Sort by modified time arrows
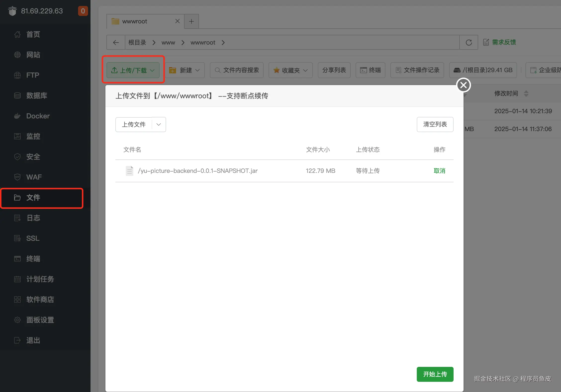The width and height of the screenshot is (561, 392). [x=526, y=94]
